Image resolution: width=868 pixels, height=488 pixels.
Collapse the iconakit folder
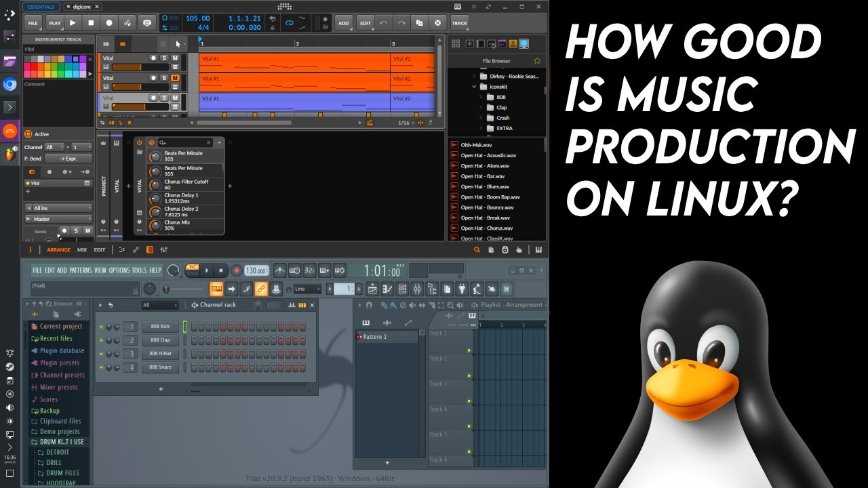[x=475, y=87]
